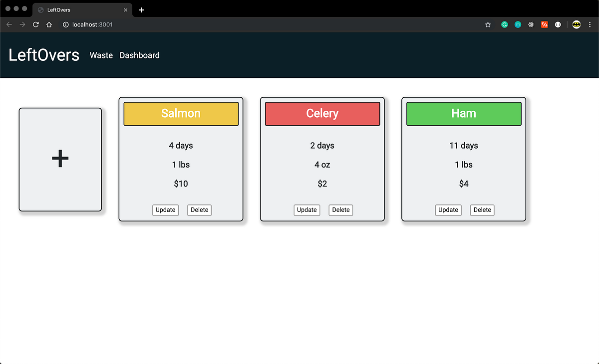Image resolution: width=599 pixels, height=364 pixels.
Task: Delete the Celery item
Action: click(x=340, y=210)
